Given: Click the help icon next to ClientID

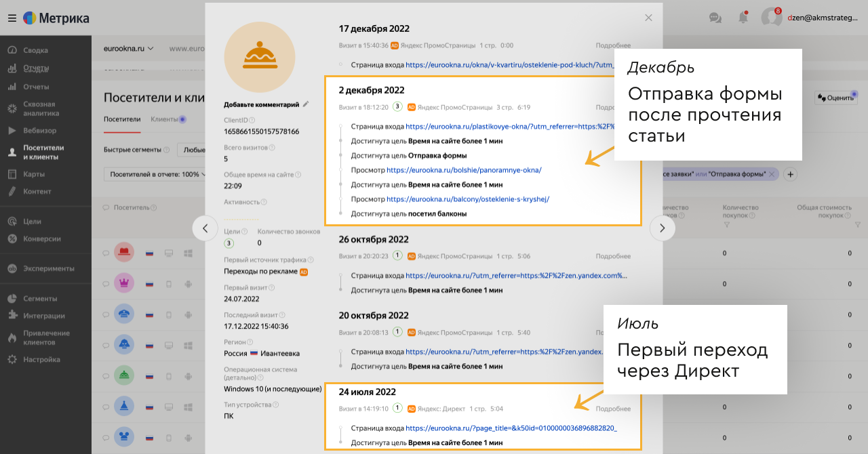Looking at the screenshot, I should [x=252, y=120].
